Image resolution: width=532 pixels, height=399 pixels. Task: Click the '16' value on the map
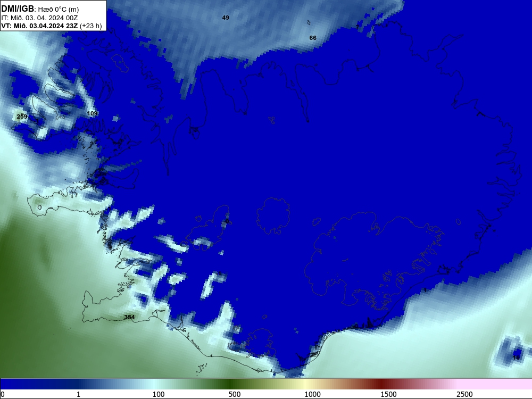click(516, 358)
